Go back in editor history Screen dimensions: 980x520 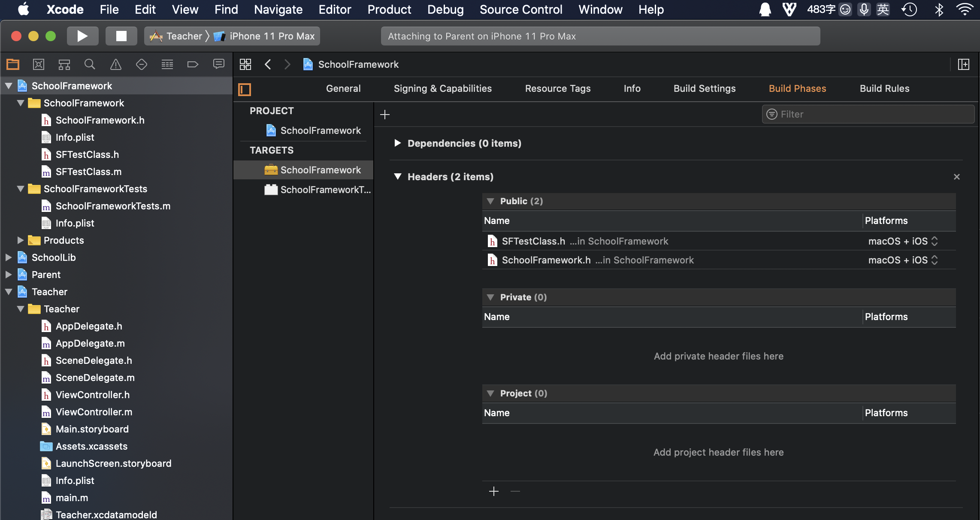[268, 64]
